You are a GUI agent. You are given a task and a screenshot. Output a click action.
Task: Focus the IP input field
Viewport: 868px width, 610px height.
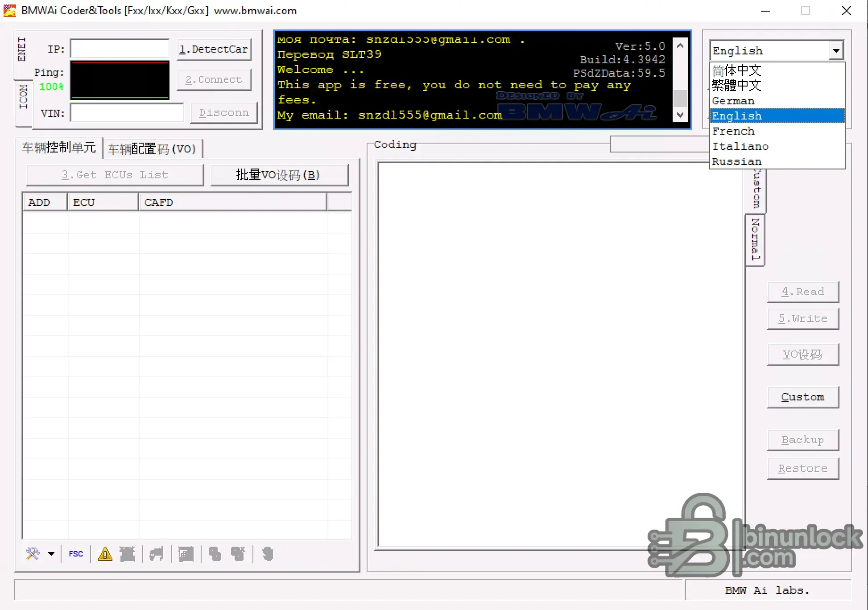tap(120, 49)
